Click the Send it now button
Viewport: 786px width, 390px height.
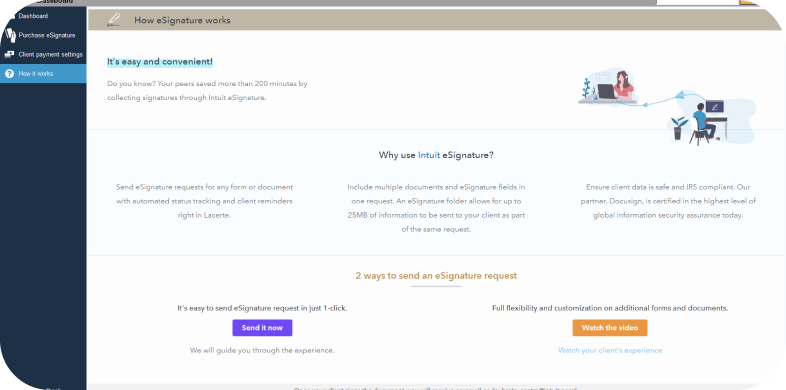click(x=262, y=328)
